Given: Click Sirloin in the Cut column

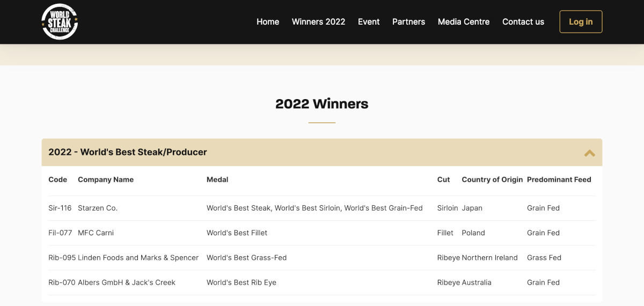Looking at the screenshot, I should 448,208.
